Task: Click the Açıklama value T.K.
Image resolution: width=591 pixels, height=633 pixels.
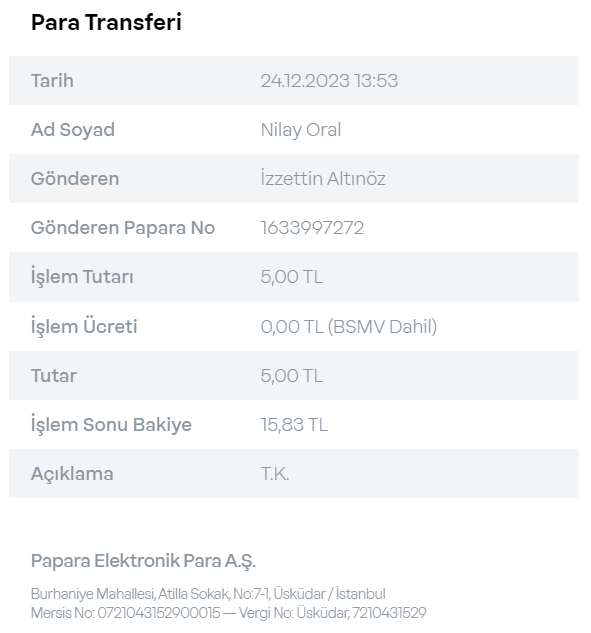Action: (x=275, y=474)
